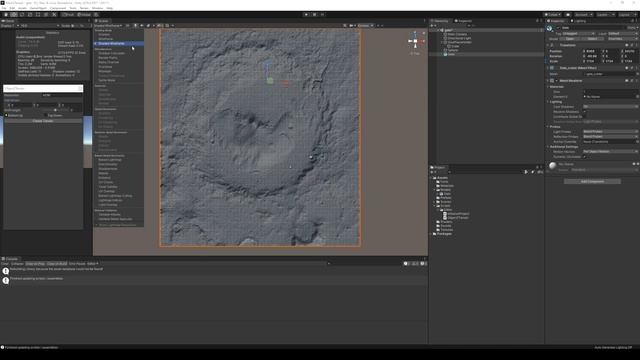Image resolution: width=640 pixels, height=360 pixels.
Task: Open the Collab dropdown
Action: click(x=553, y=15)
